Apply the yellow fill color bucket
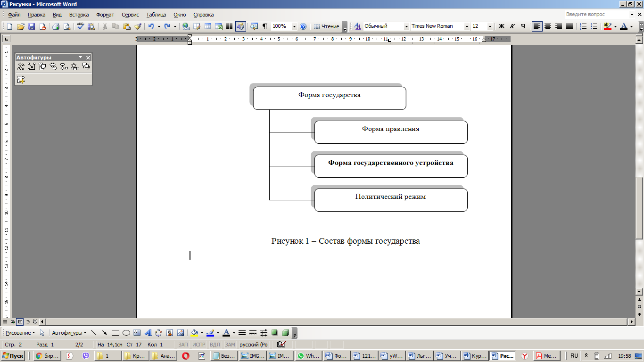 coord(194,333)
